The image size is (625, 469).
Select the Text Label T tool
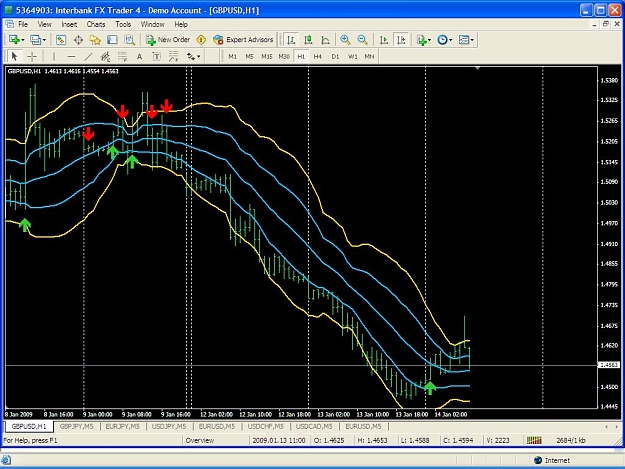157,57
